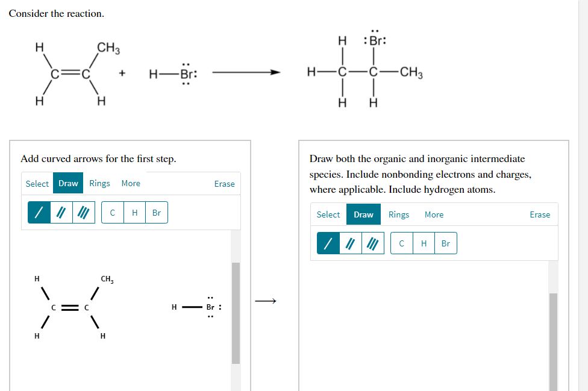Toggle the H atom selection in the right panel
This screenshot has width=588, height=391.
[x=424, y=243]
